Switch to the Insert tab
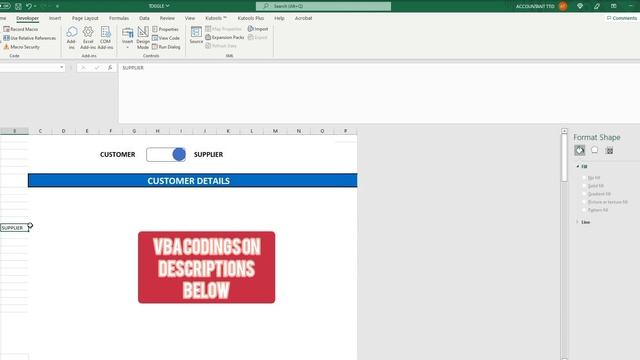Image resolution: width=640 pixels, height=360 pixels. point(55,18)
